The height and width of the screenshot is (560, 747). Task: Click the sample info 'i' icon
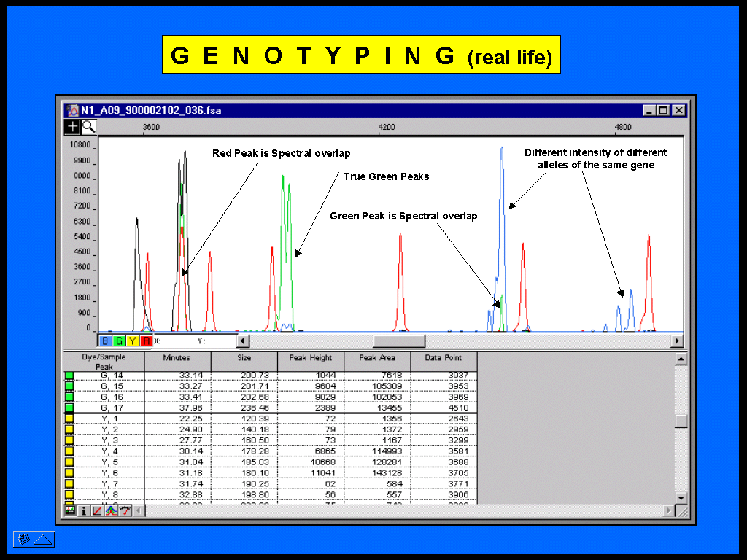click(x=83, y=510)
